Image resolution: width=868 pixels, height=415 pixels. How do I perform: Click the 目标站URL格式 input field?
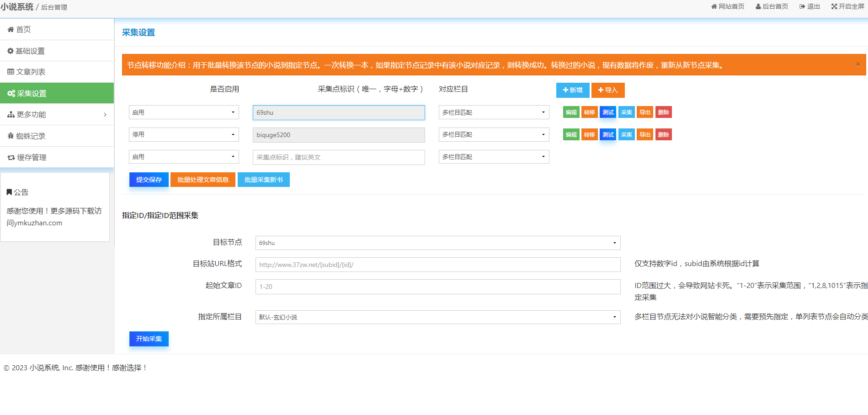(438, 265)
